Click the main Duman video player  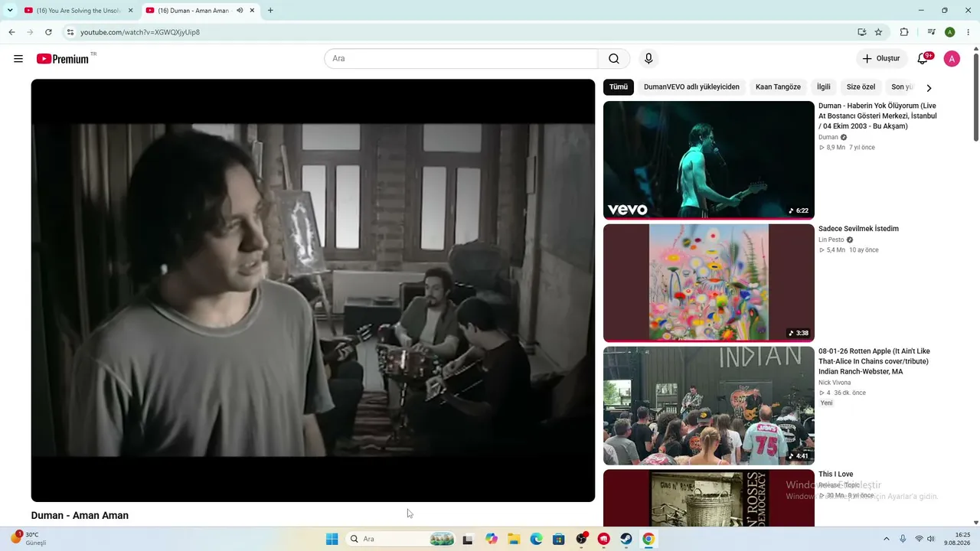coord(313,290)
